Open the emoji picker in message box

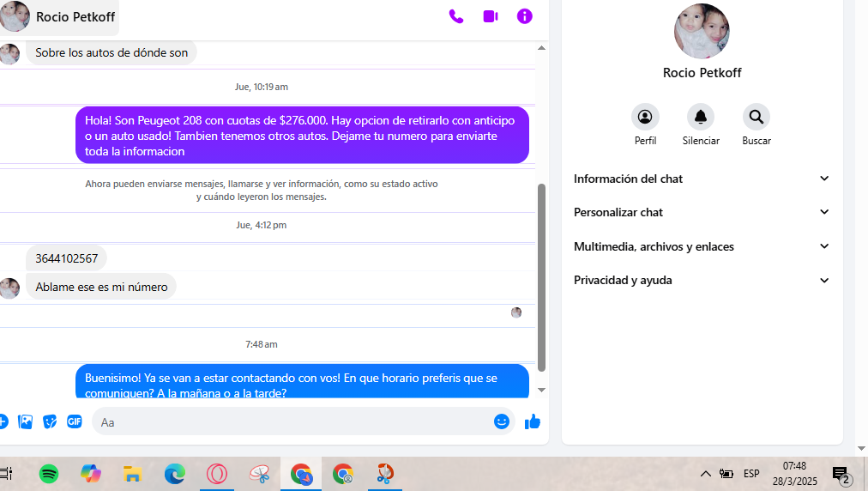click(502, 421)
